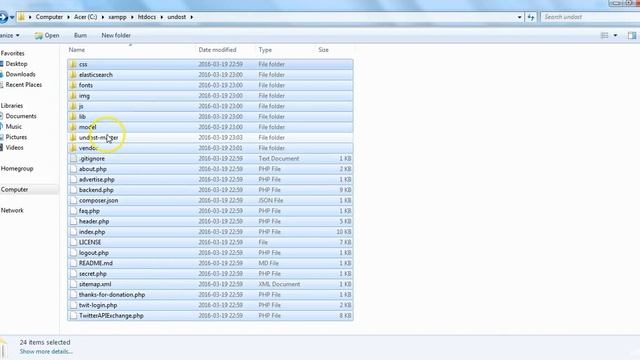Click Show more details link
The height and width of the screenshot is (360, 640).
[46, 351]
